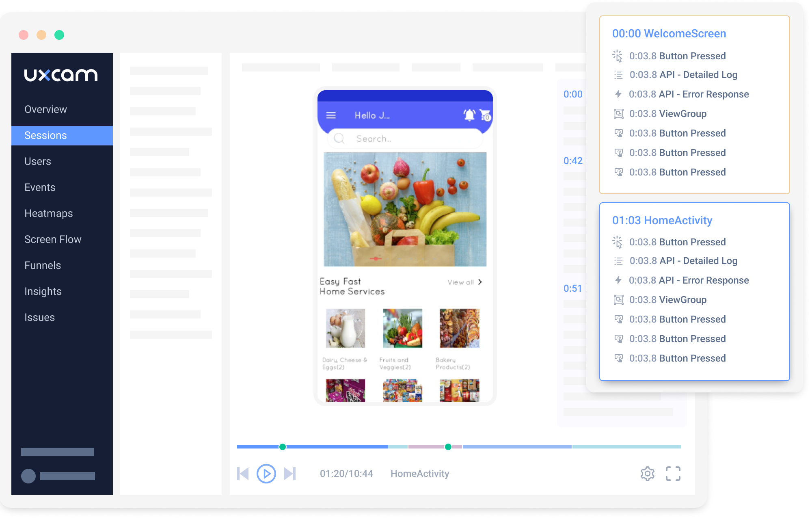This screenshot has width=812, height=520.
Task: Click the 01:03 HomeActivity heading
Action: tap(662, 221)
